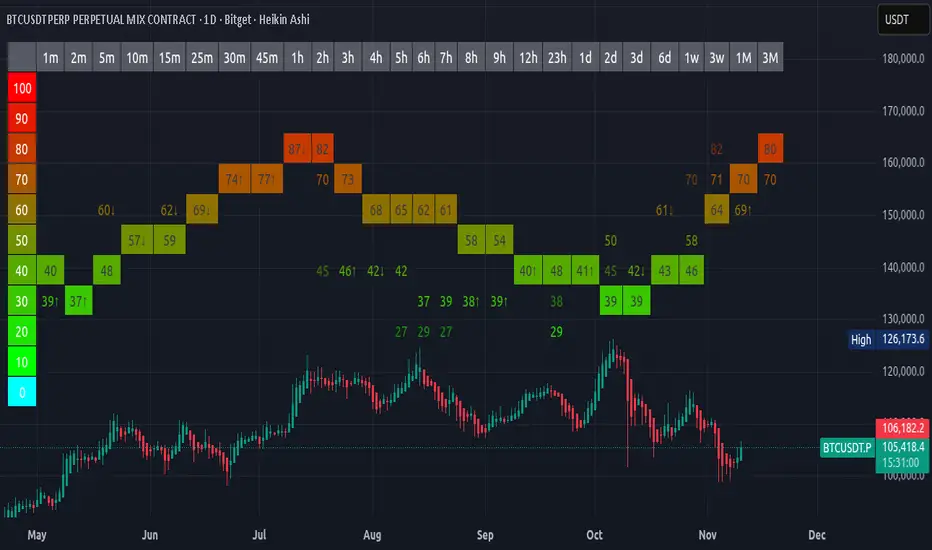The width and height of the screenshot is (932, 550).
Task: Choose the 1M column header
Action: point(744,58)
